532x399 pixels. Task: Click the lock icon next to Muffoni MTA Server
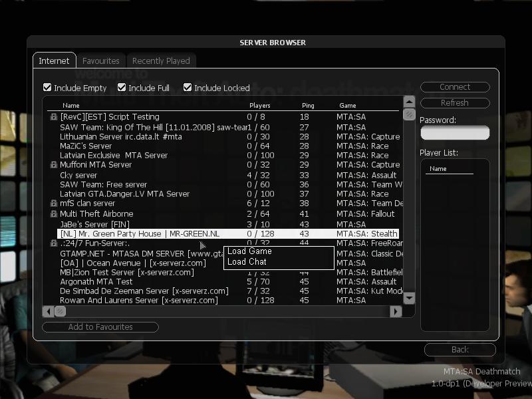(54, 164)
